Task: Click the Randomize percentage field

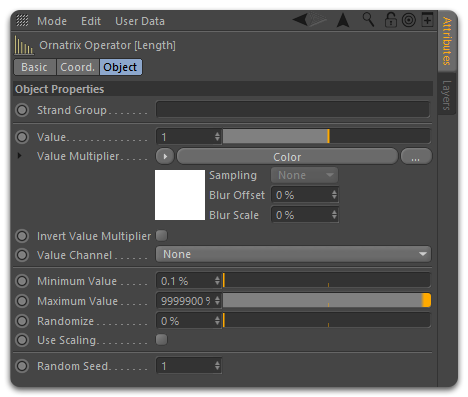Action: 189,321
